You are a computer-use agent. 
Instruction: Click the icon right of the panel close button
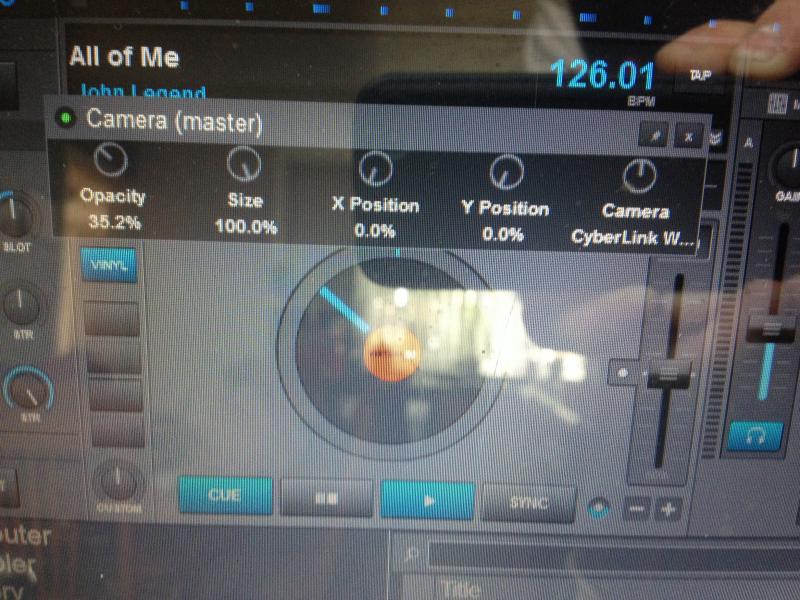coord(715,138)
